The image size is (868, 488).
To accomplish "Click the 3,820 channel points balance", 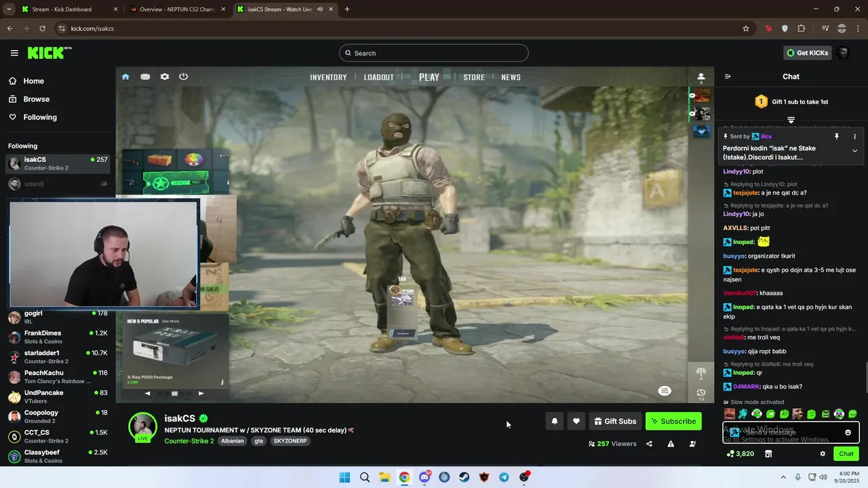I will click(x=740, y=453).
